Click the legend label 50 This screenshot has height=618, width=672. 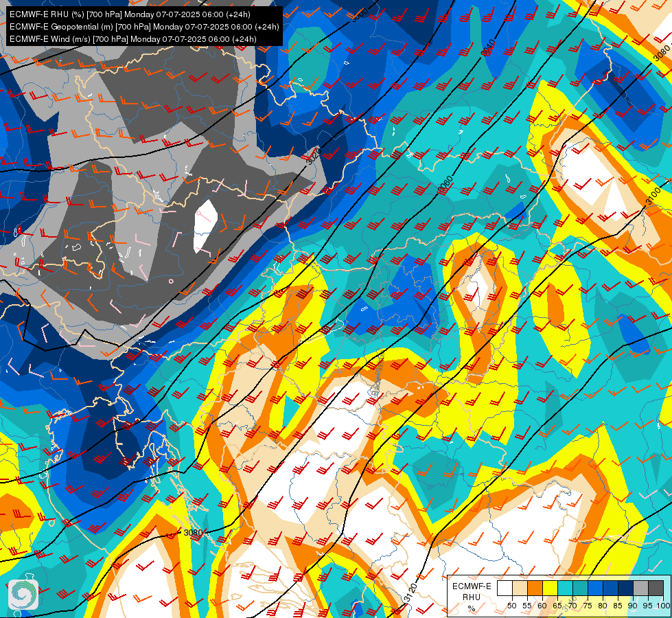(512, 606)
